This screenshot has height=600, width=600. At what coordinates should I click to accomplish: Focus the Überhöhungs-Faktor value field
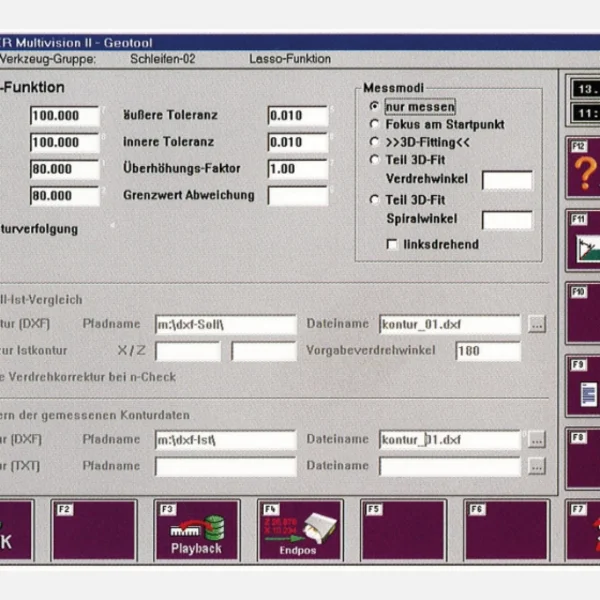click(x=297, y=169)
